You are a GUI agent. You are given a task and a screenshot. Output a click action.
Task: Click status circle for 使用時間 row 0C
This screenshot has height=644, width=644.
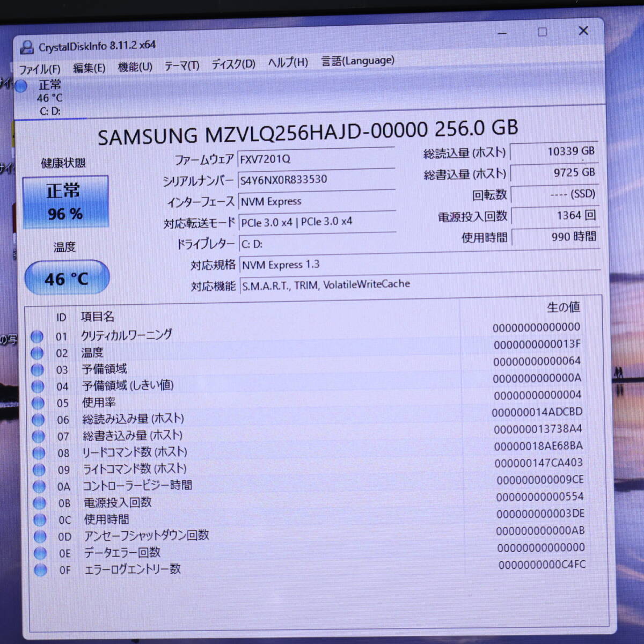pos(40,519)
